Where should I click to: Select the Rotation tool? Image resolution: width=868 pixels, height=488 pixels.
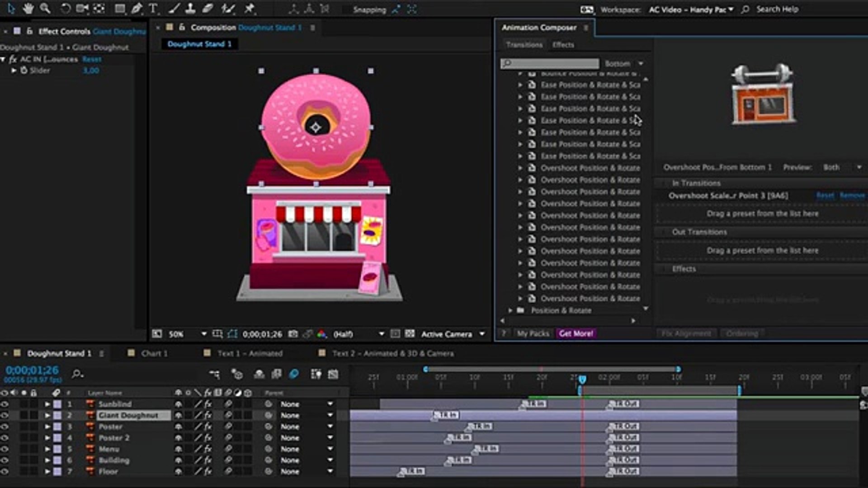pyautogui.click(x=65, y=8)
